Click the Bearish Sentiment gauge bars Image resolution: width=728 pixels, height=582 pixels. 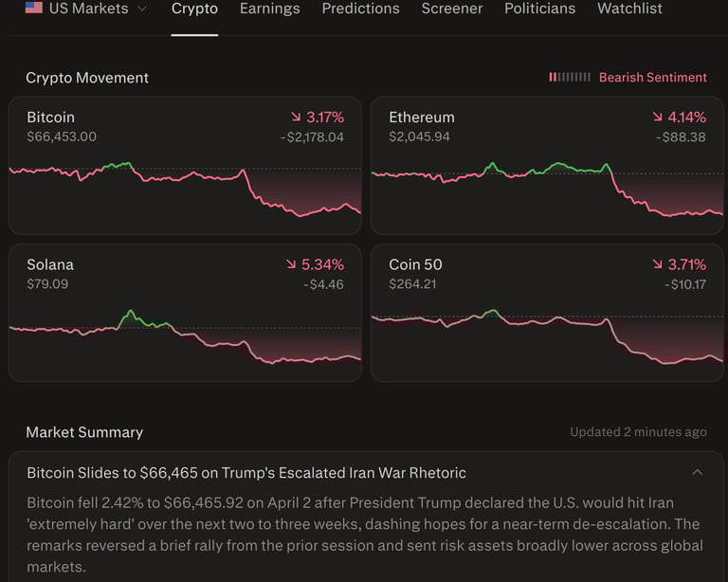coord(570,78)
